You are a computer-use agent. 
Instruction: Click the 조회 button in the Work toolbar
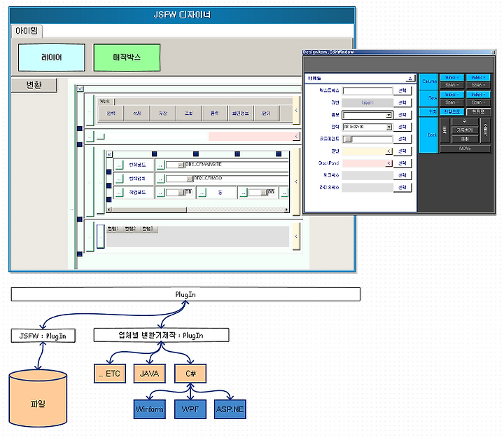pos(189,114)
